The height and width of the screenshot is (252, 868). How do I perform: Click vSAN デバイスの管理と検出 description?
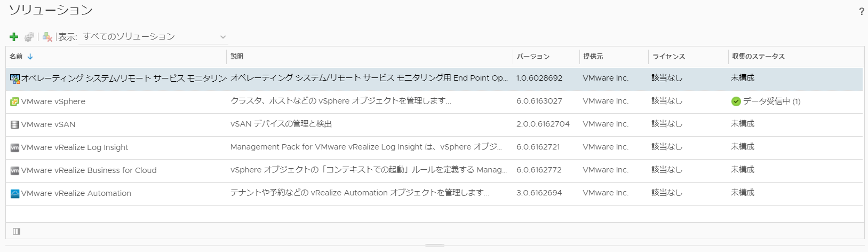tap(281, 124)
